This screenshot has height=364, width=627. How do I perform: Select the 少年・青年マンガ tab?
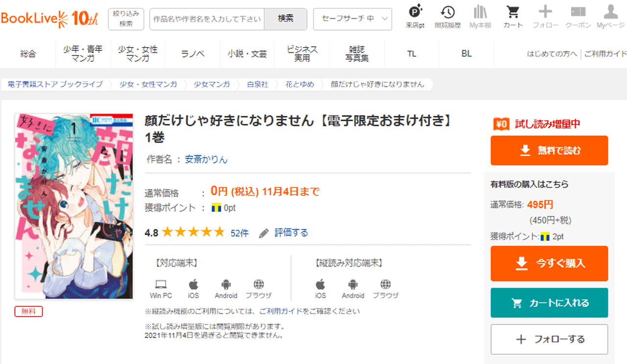tap(83, 54)
